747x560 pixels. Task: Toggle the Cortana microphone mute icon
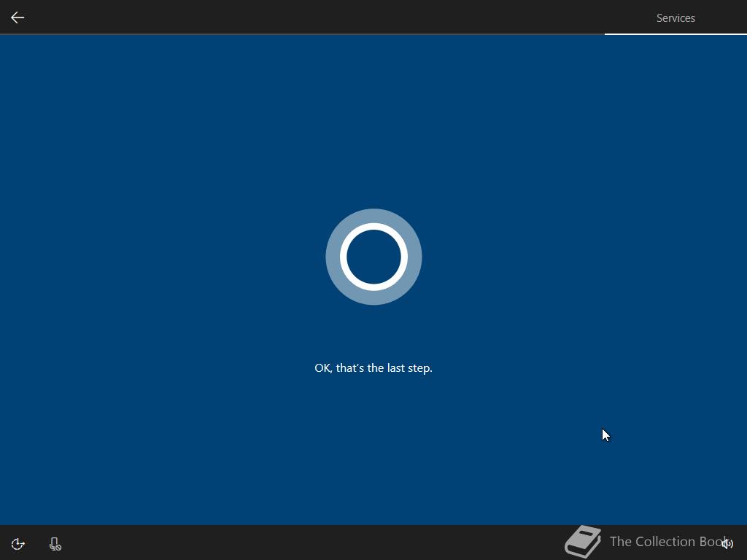tap(55, 544)
